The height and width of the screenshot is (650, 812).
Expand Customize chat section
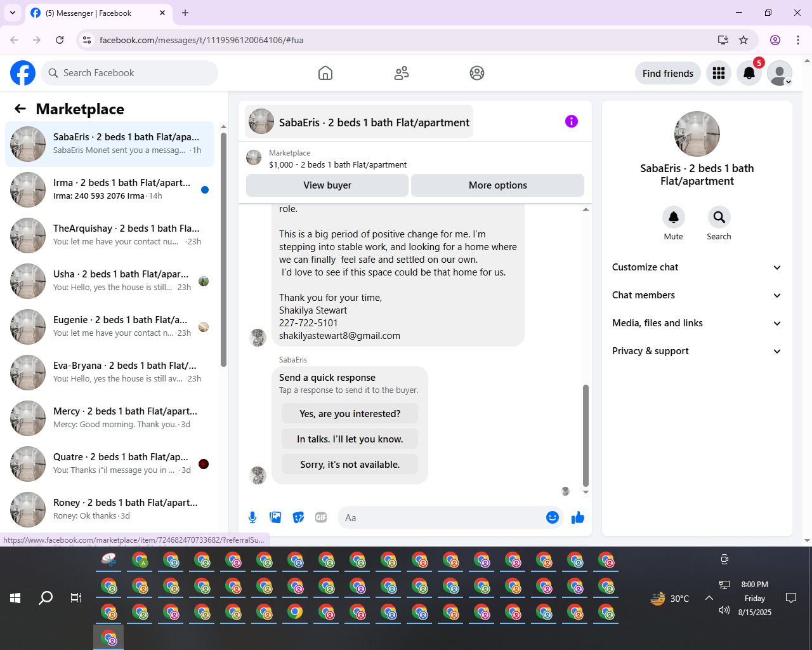click(697, 267)
